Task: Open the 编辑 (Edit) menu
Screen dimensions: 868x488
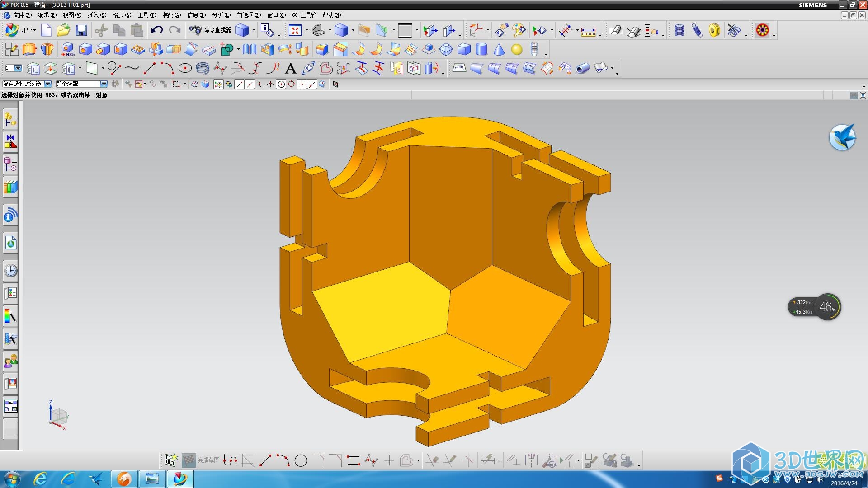Action: coord(47,15)
